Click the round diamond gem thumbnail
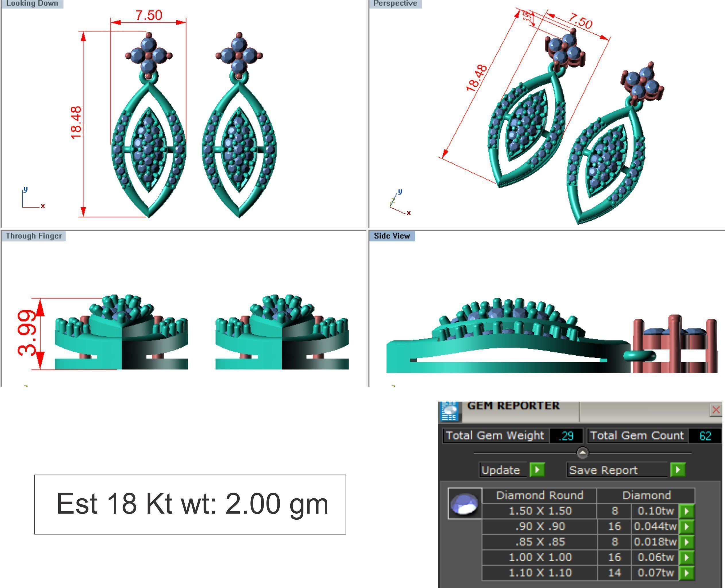The image size is (725, 588). pyautogui.click(x=465, y=503)
